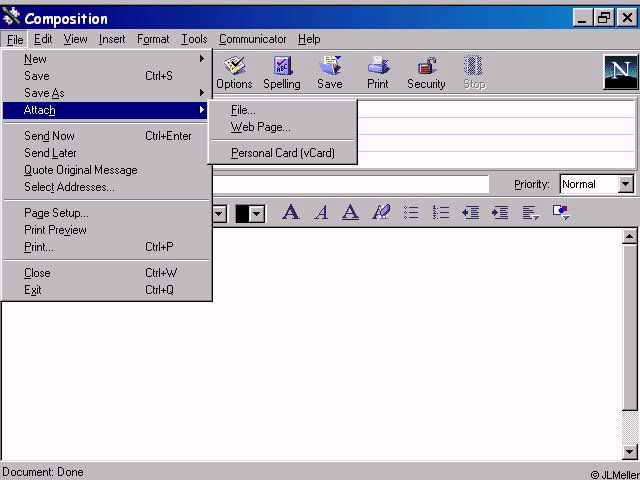The height and width of the screenshot is (480, 640).
Task: Open the Priority dropdown
Action: (625, 184)
